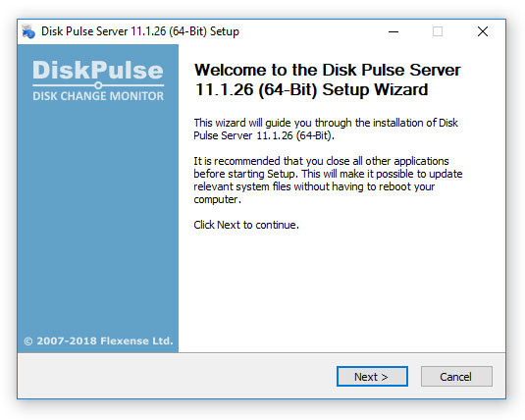
Task: Click the 2007-2018 copyright year text
Action: tap(67, 341)
